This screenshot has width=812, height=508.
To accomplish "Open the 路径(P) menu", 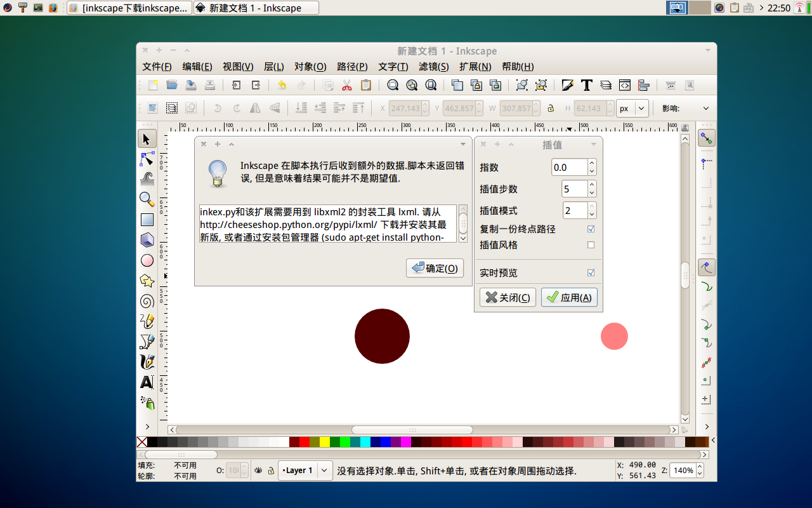I will point(353,67).
